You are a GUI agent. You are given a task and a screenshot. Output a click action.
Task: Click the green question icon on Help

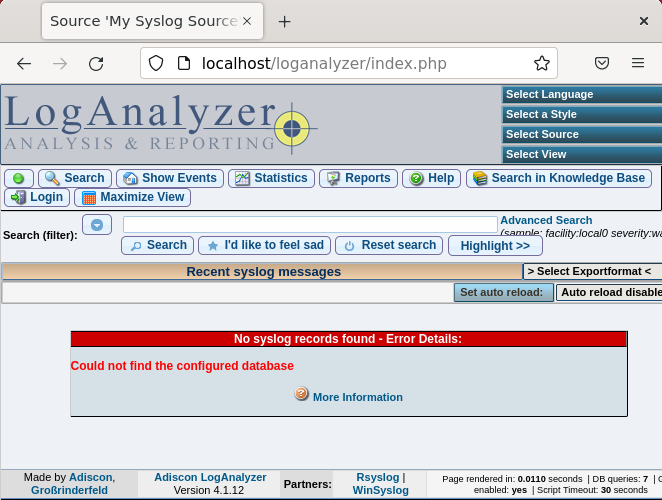[x=416, y=178]
